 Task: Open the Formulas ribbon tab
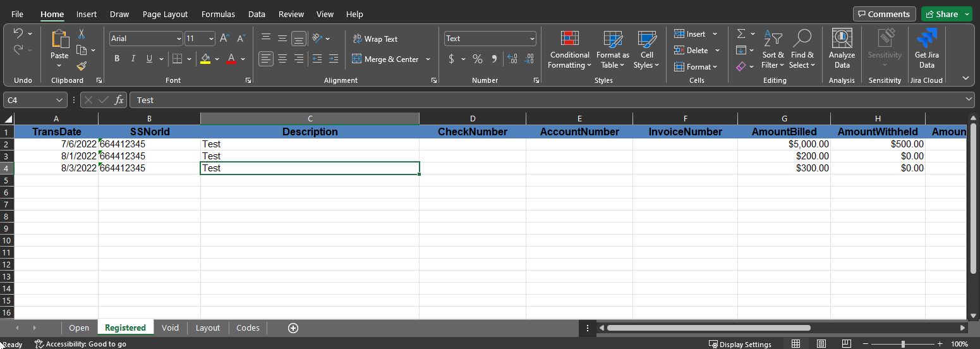coord(218,14)
